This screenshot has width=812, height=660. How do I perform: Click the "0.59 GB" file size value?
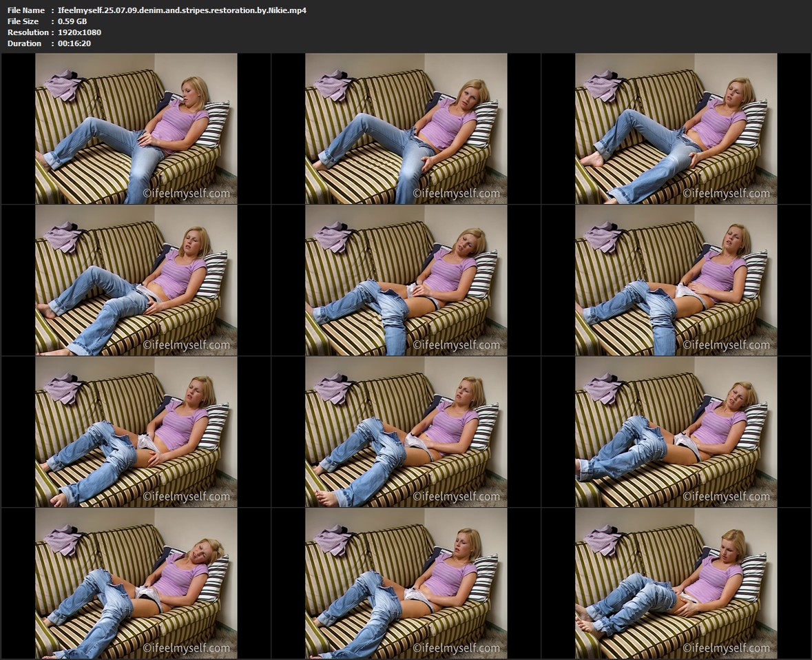[72, 21]
